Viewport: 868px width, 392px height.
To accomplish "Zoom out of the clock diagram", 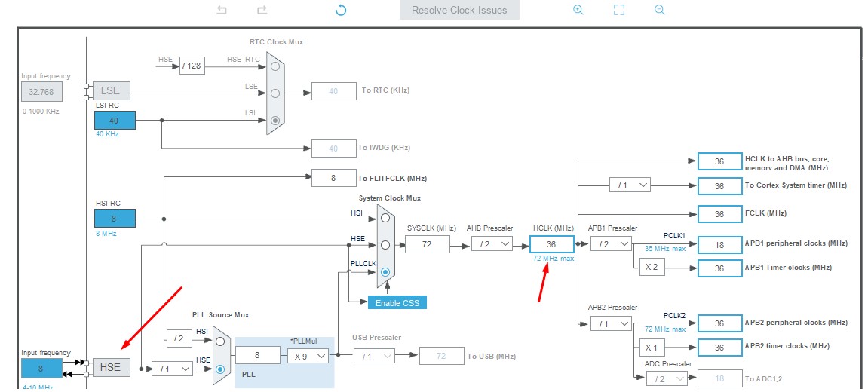I will pyautogui.click(x=659, y=10).
